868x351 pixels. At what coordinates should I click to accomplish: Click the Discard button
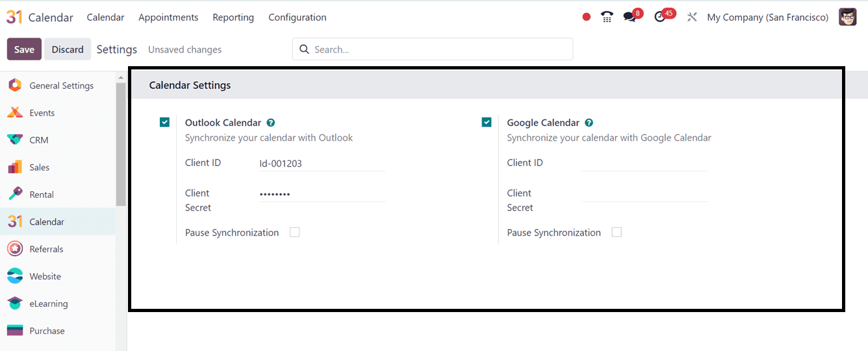(x=68, y=49)
